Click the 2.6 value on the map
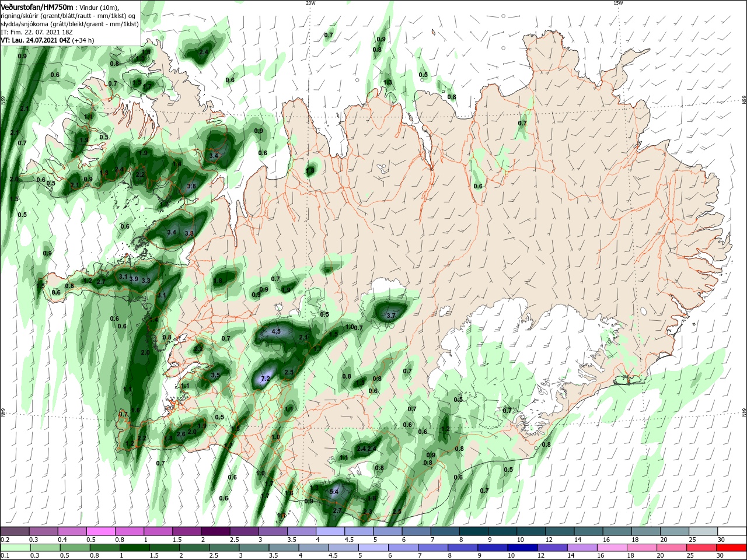This screenshot has height=560, width=747. (180, 434)
